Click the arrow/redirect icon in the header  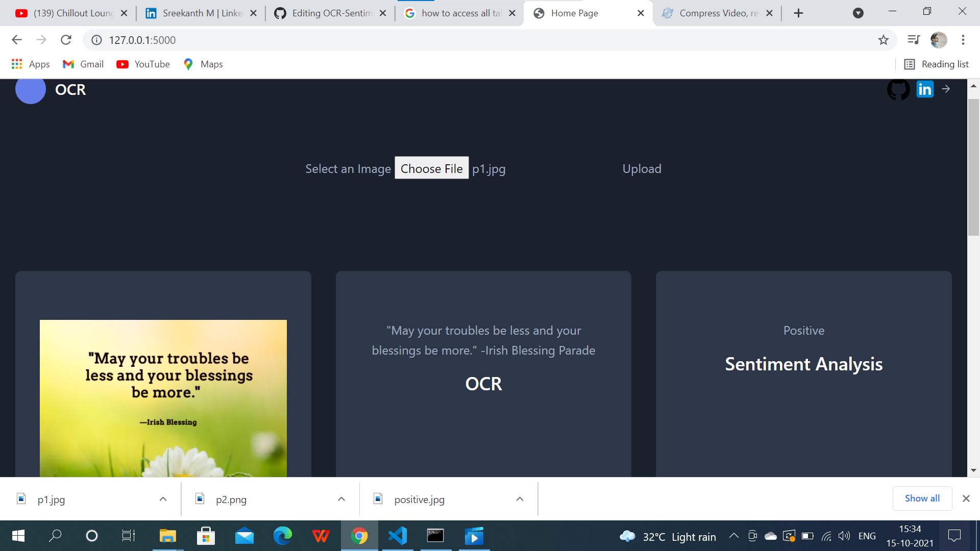tap(946, 88)
